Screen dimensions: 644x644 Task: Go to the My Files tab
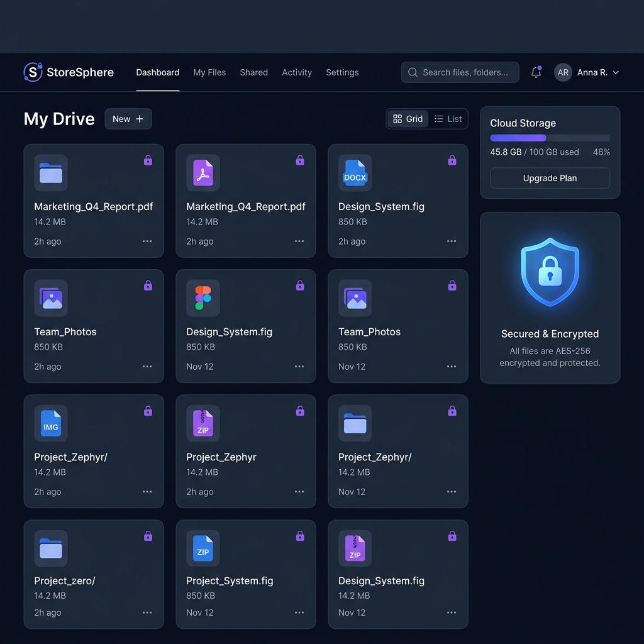click(x=209, y=72)
